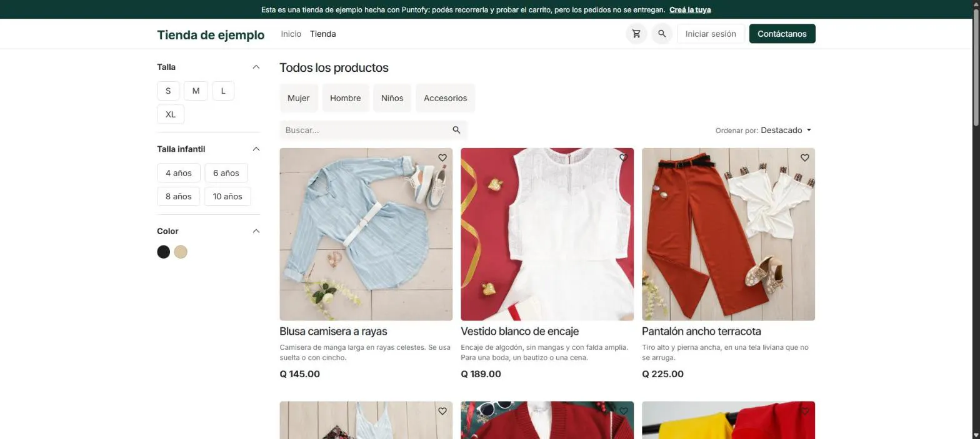
Task: Open the Tienda de ejemplo home logo
Action: 211,35
